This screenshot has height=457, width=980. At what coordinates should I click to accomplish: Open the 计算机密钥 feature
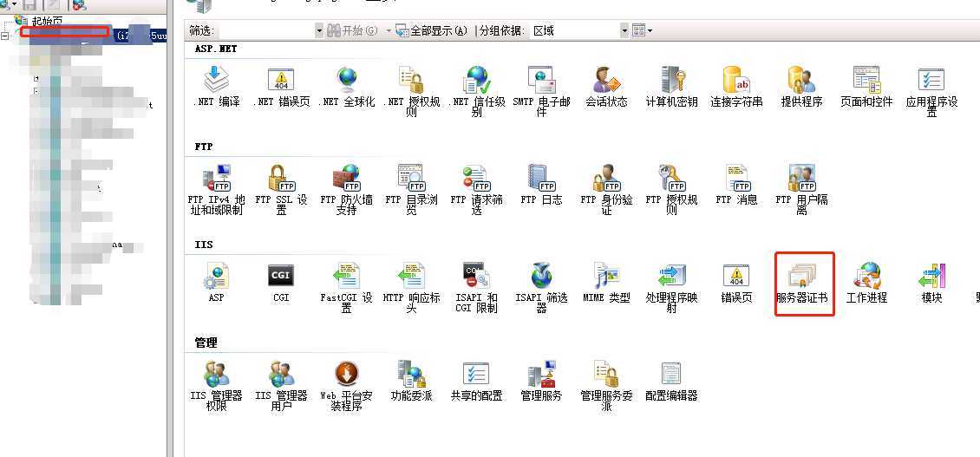(672, 87)
